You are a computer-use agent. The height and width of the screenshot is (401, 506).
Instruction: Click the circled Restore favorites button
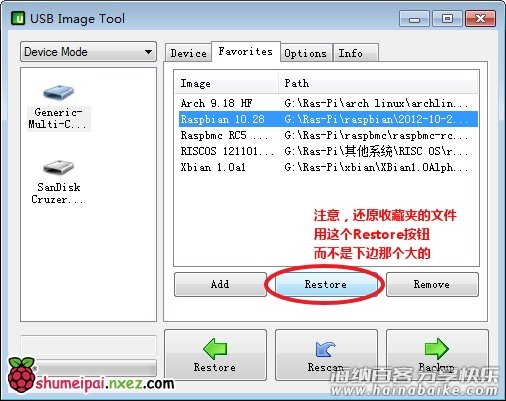[326, 284]
